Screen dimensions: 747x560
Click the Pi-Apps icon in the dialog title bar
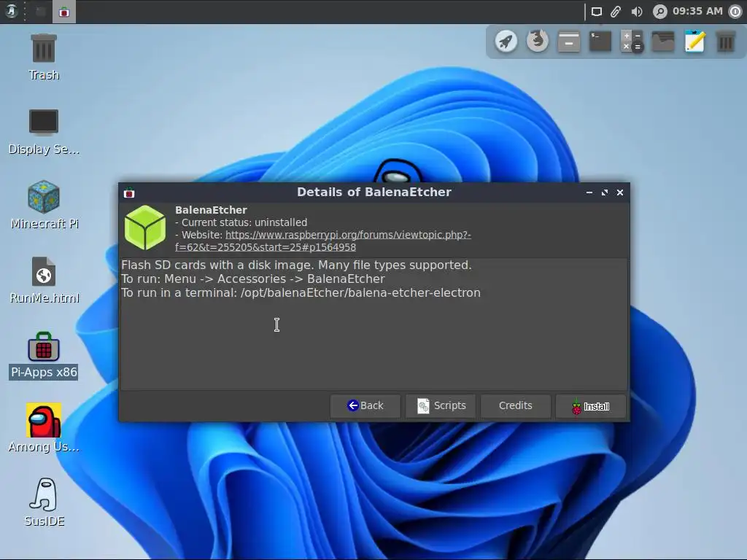(x=129, y=192)
